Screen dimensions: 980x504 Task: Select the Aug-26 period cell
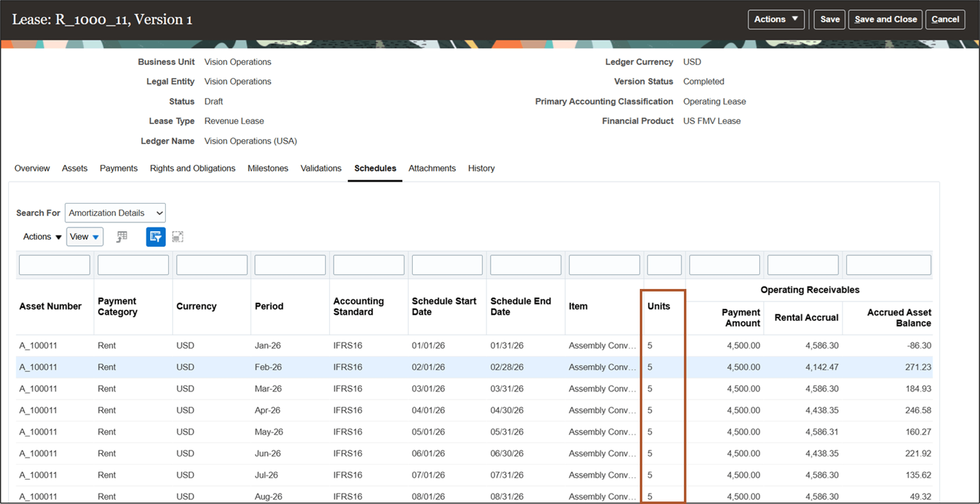click(269, 496)
